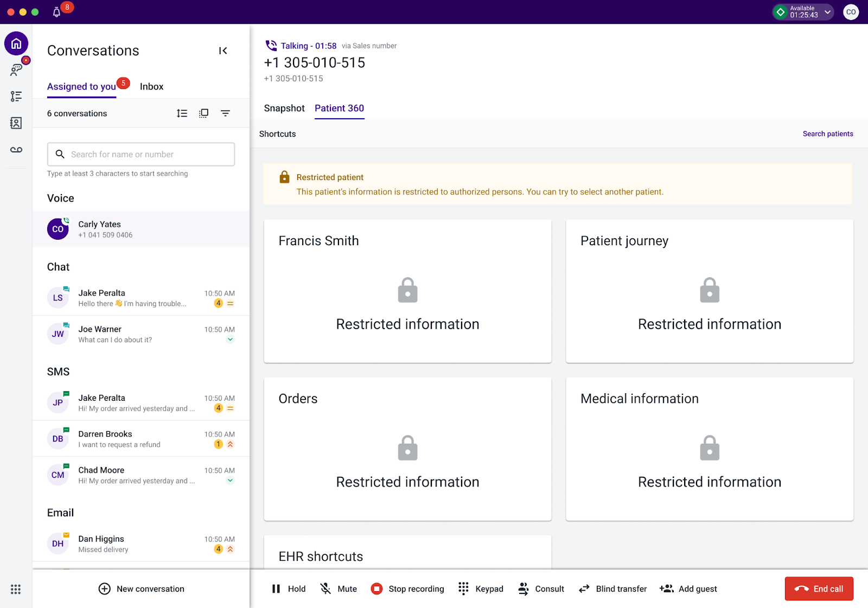Click the Search patients link

[827, 133]
